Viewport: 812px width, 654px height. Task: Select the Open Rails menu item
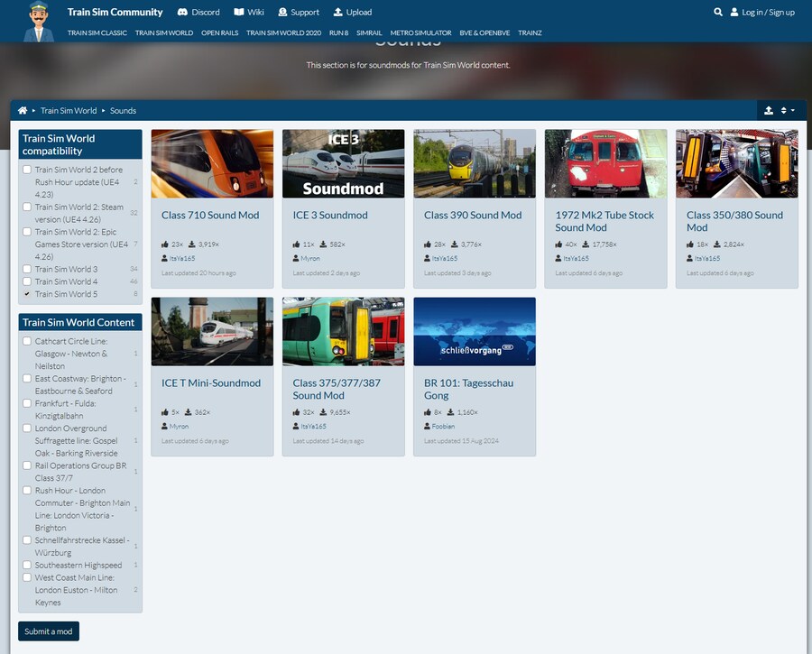[219, 33]
